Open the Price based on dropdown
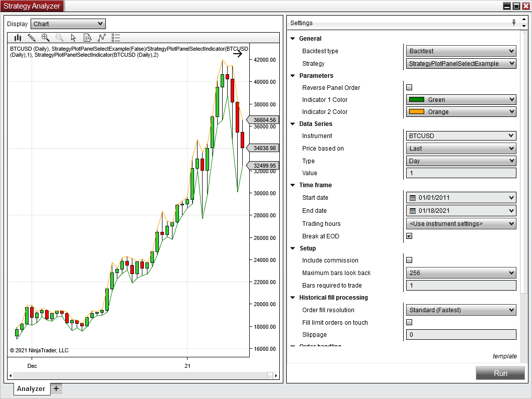The image size is (532, 399). 461,149
